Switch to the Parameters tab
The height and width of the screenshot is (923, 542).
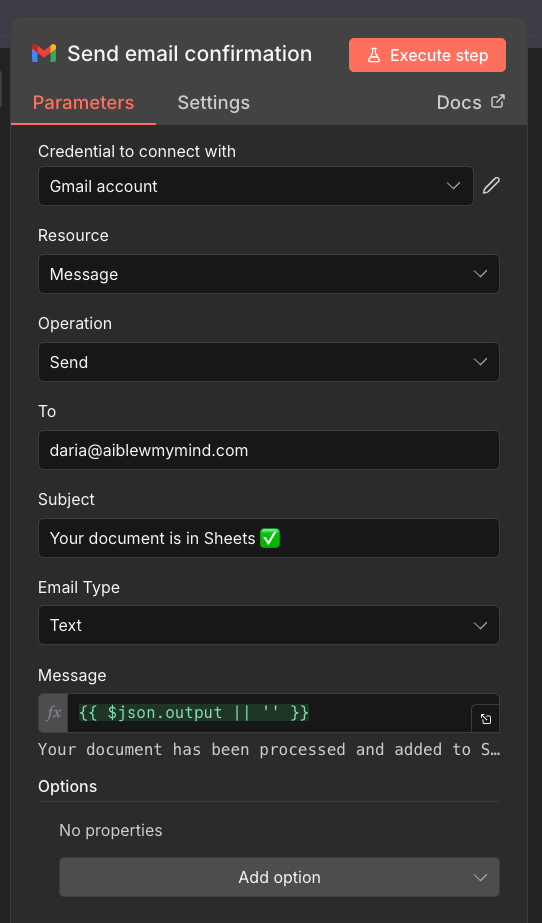tap(84, 102)
